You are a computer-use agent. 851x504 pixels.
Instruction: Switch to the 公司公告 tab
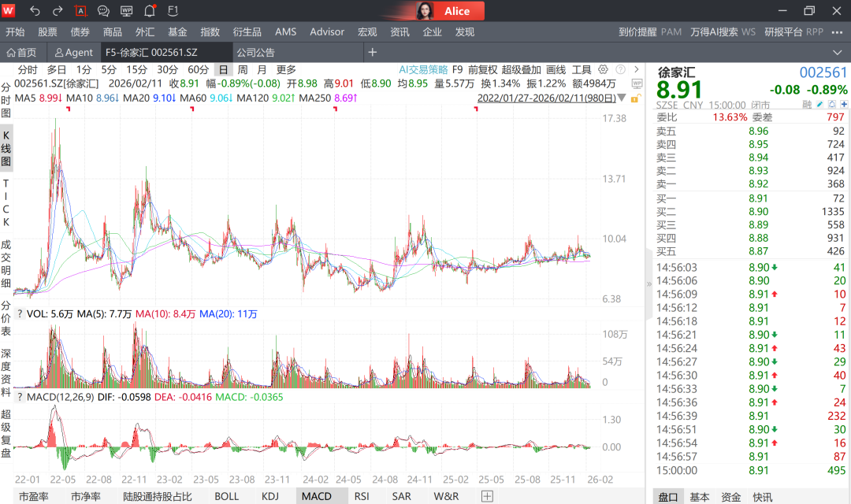point(256,53)
